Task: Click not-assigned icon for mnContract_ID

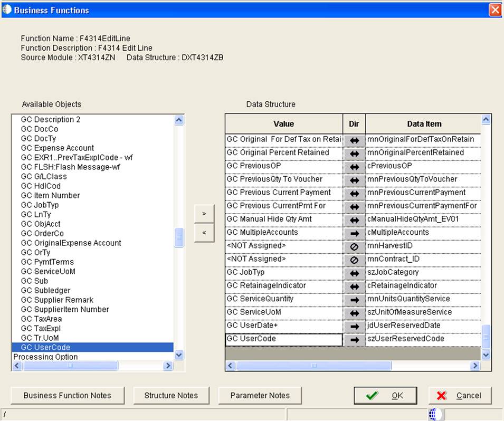Action: coord(354,260)
